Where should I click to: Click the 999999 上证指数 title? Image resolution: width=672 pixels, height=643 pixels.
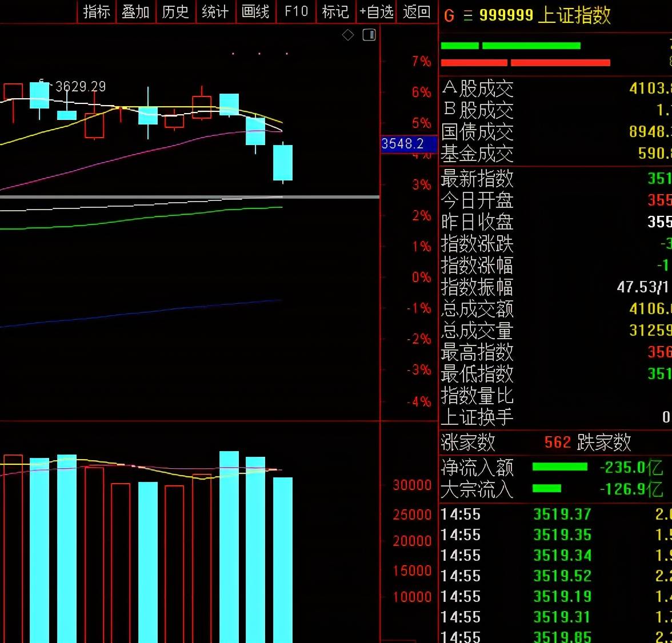tap(545, 15)
